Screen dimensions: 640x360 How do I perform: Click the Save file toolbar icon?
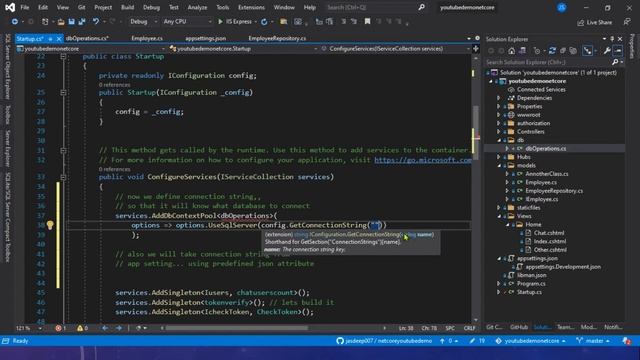(71, 22)
